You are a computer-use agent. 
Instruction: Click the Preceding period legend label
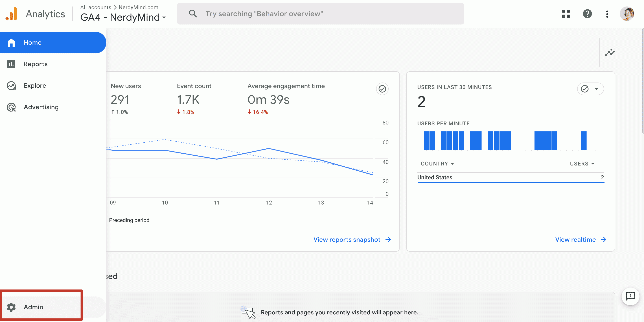[x=129, y=220]
